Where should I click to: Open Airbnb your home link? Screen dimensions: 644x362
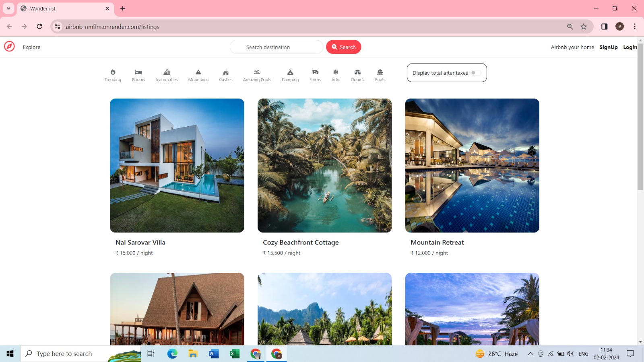[x=572, y=47]
